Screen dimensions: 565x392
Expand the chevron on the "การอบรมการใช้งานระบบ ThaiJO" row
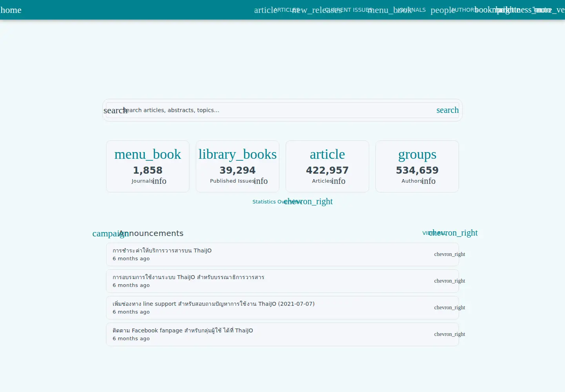pos(450,281)
